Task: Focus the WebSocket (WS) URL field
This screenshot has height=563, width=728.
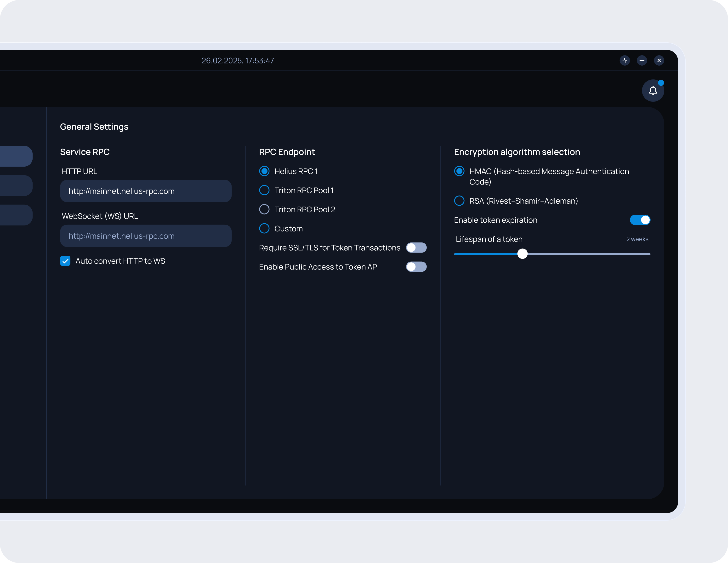Action: click(146, 236)
